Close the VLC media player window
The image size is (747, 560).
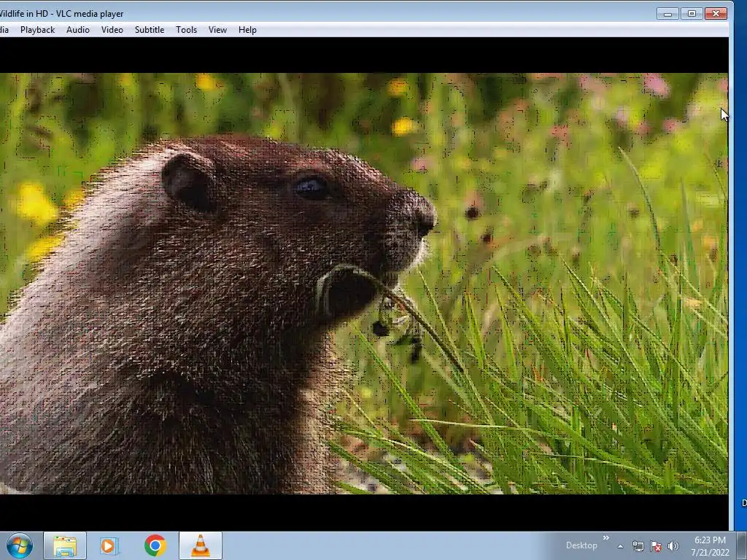716,14
